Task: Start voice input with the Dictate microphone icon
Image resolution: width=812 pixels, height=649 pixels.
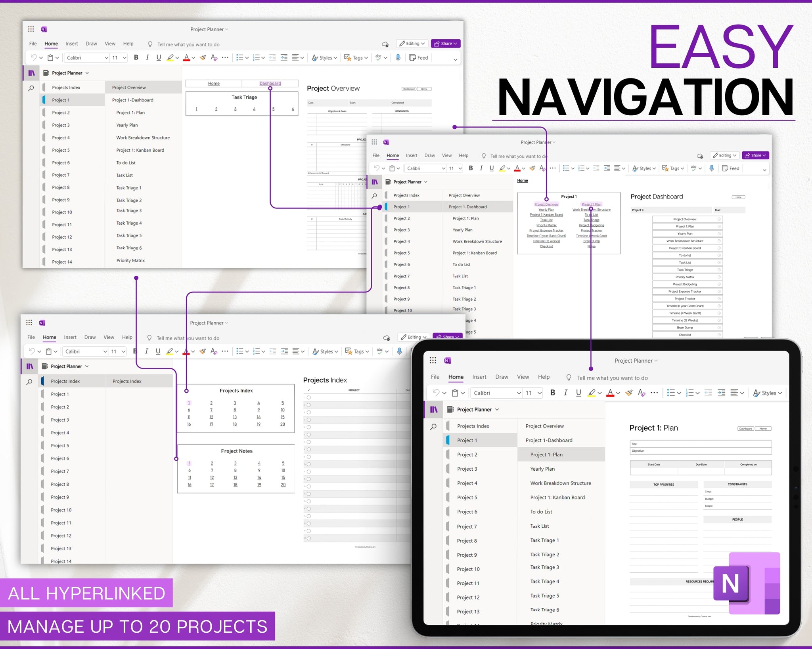Action: (x=398, y=58)
